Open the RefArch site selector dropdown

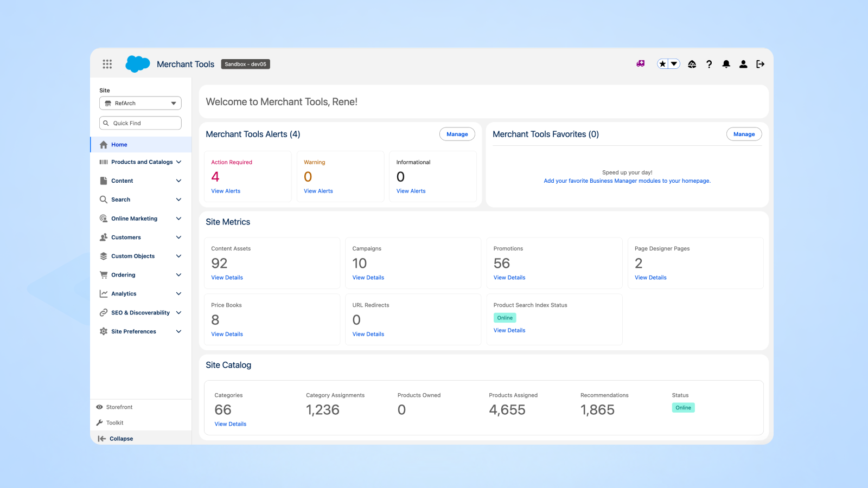[140, 103]
